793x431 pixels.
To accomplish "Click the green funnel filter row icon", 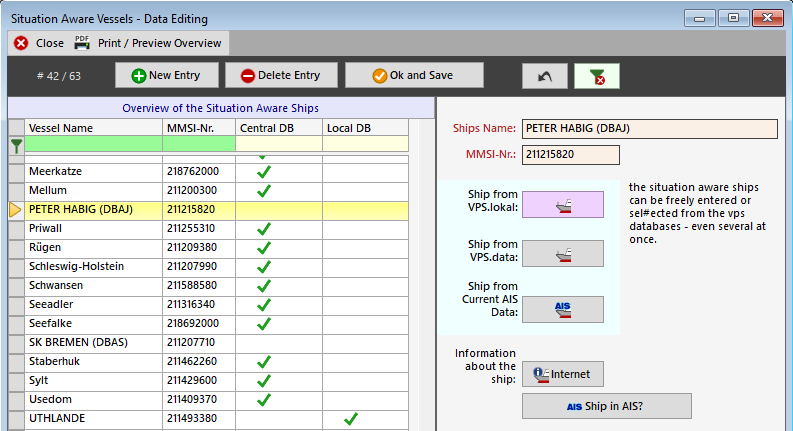I will click(x=16, y=144).
